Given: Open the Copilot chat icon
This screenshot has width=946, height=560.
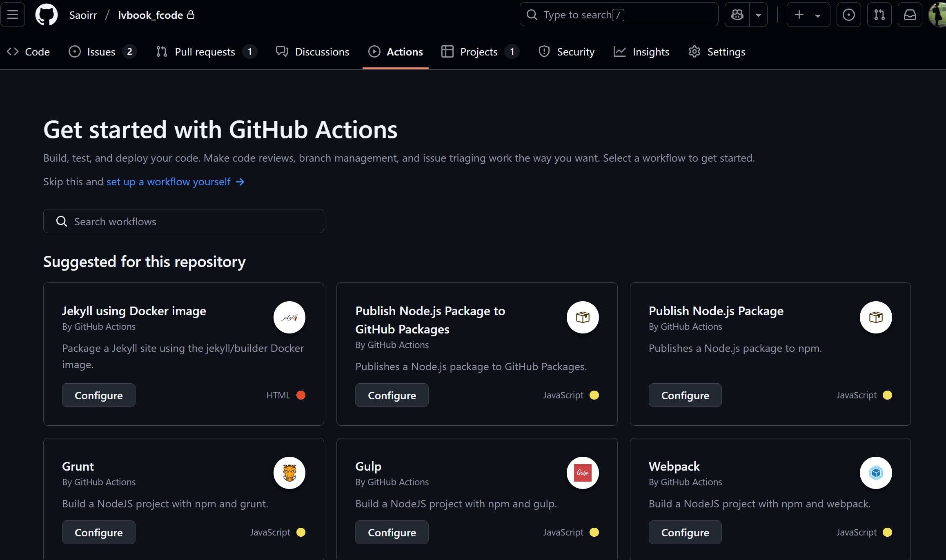Looking at the screenshot, I should (x=737, y=15).
